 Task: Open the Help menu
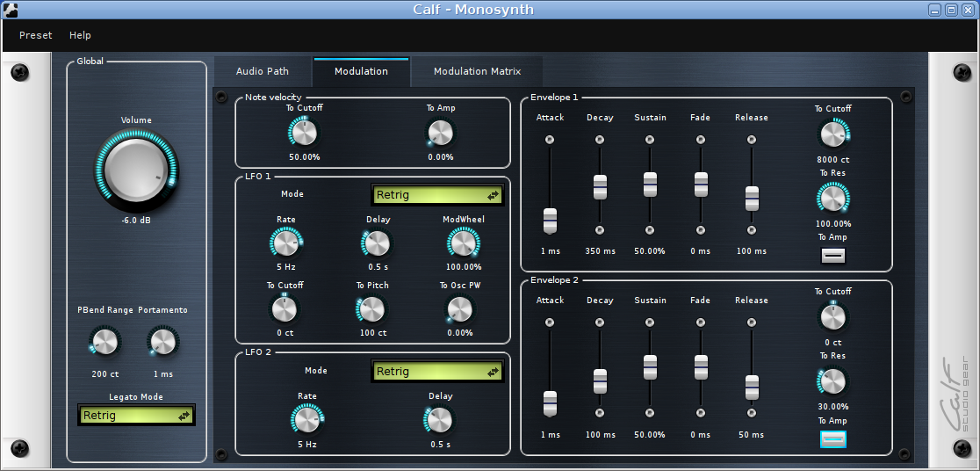point(80,35)
